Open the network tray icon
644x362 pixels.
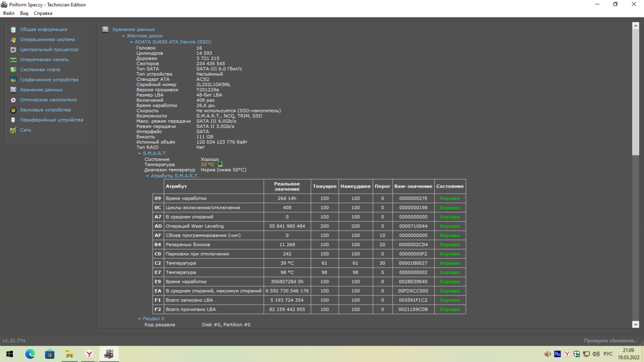pyautogui.click(x=586, y=354)
